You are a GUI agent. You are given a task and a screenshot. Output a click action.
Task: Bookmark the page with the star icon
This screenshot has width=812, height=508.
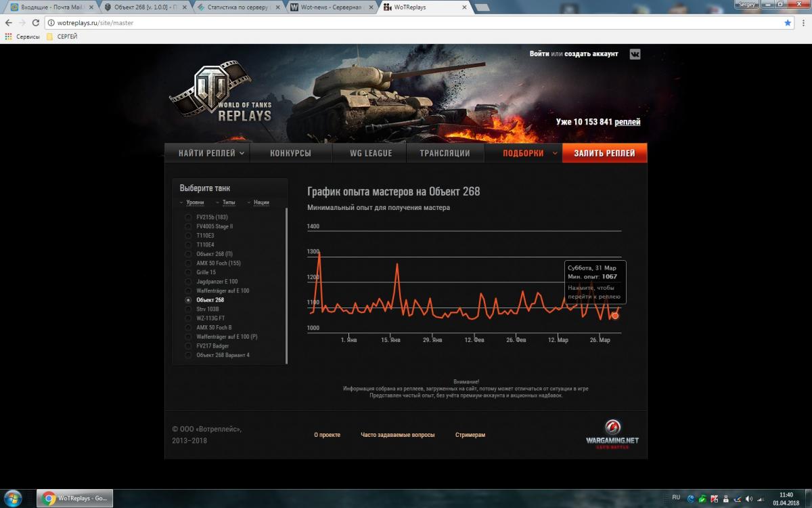click(788, 22)
